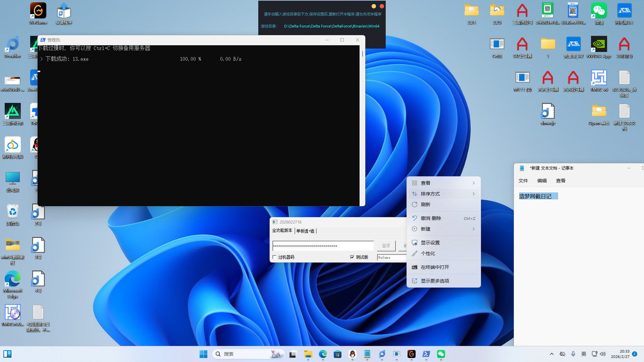Open the 4号 file on desktop

pyautogui.click(x=38, y=282)
